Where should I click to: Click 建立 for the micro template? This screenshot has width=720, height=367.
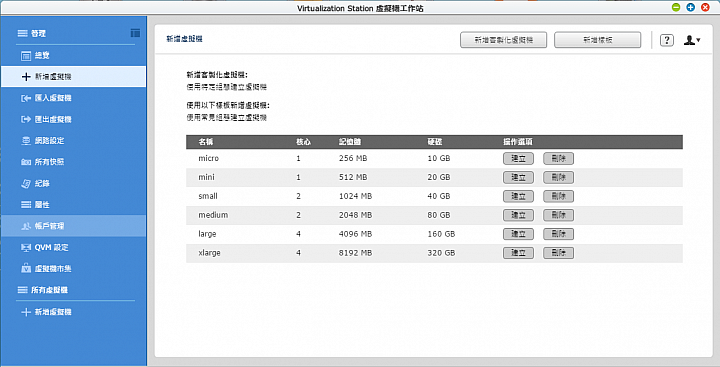[518, 158]
